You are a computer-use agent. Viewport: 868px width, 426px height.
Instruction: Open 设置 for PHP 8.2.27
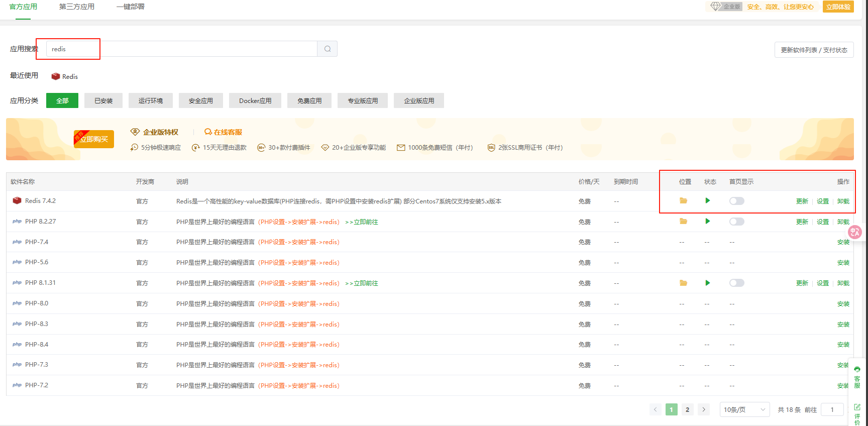(823, 222)
